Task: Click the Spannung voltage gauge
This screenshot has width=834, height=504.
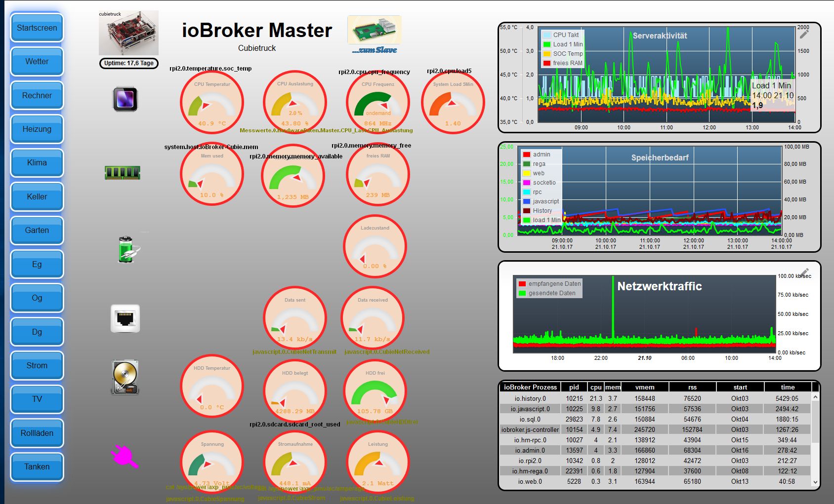Action: (x=212, y=462)
